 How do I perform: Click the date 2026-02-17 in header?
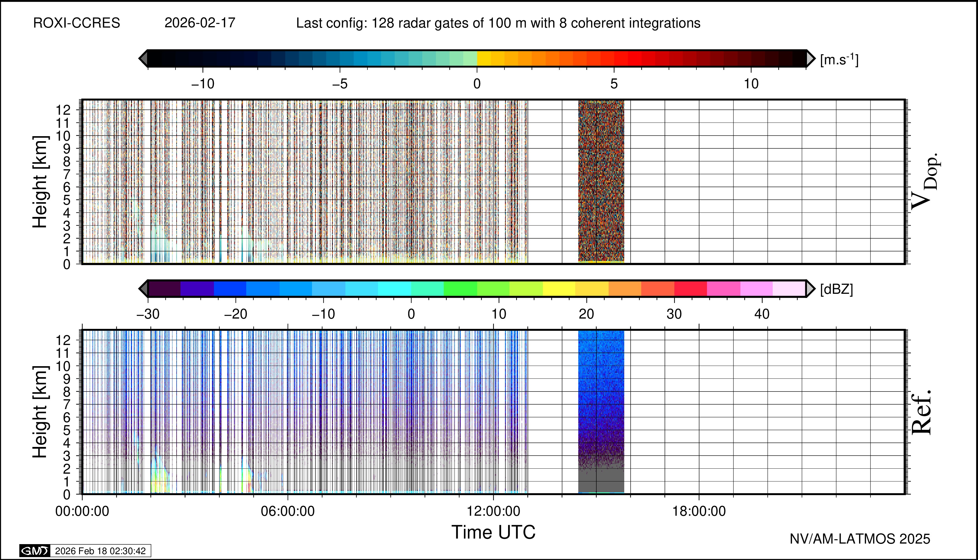coord(200,23)
